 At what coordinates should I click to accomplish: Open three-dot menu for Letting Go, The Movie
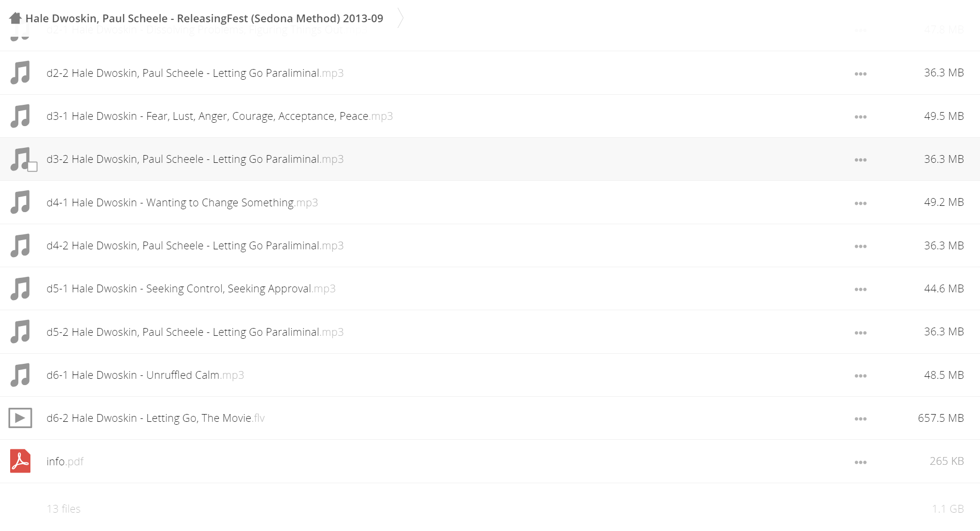tap(860, 419)
